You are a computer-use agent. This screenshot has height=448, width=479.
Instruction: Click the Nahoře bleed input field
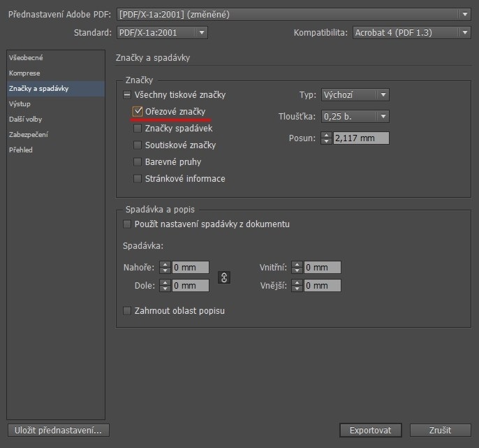(x=191, y=267)
